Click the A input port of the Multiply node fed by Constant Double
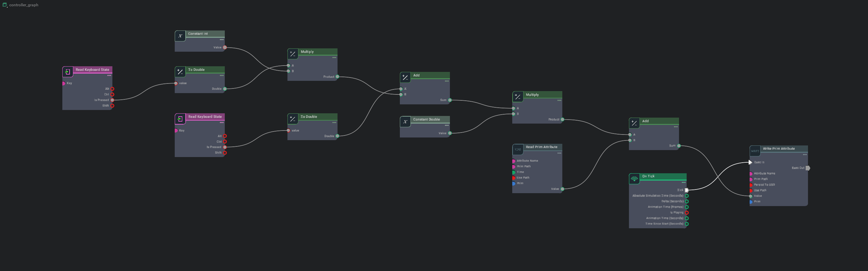 (514, 108)
